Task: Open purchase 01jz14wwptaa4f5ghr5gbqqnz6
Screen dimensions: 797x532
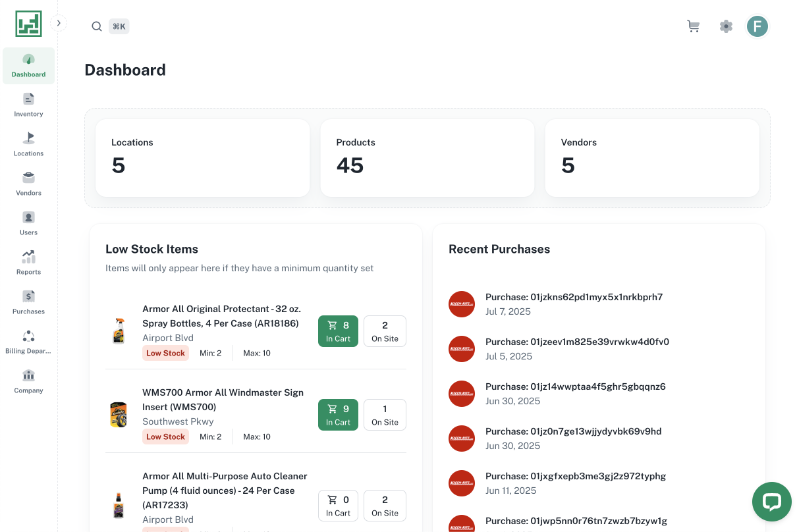Action: [x=576, y=386]
